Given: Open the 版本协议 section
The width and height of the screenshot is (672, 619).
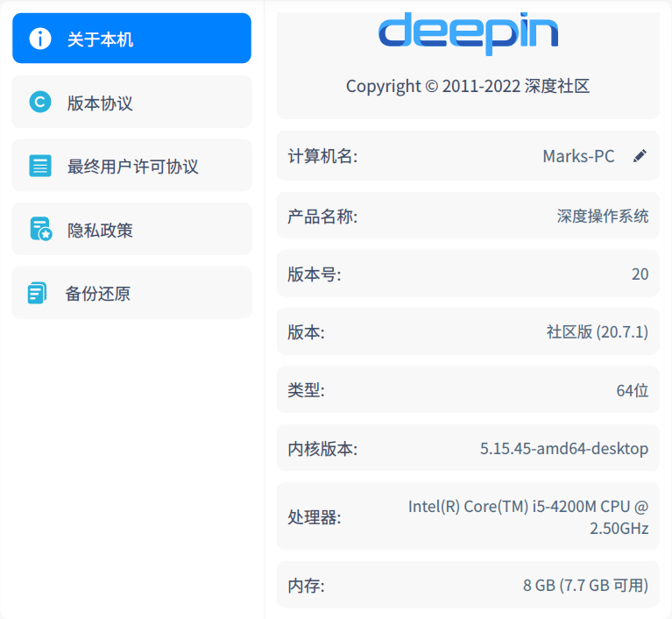Looking at the screenshot, I should tap(131, 102).
